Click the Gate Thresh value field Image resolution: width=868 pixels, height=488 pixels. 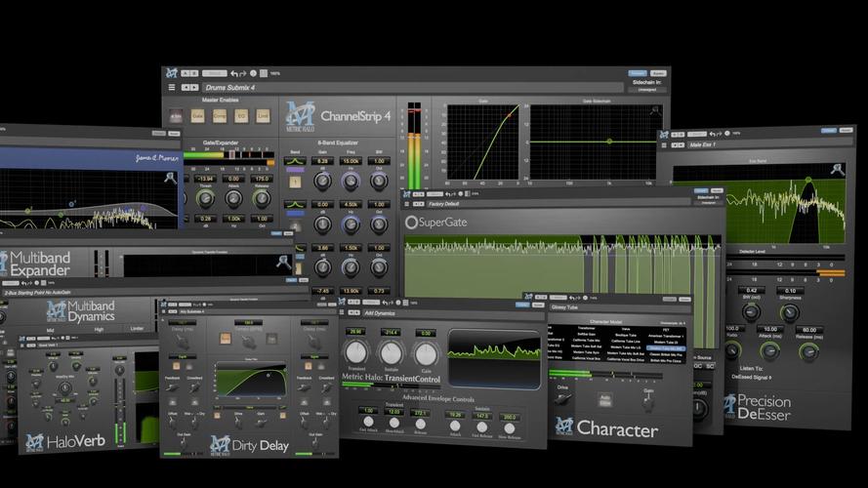(204, 180)
